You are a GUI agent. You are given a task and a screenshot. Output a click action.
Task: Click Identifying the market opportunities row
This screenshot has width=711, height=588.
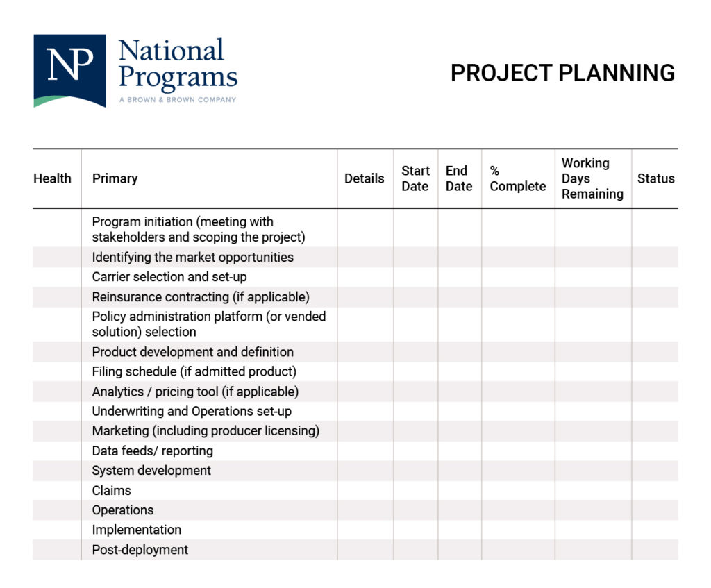point(192,257)
